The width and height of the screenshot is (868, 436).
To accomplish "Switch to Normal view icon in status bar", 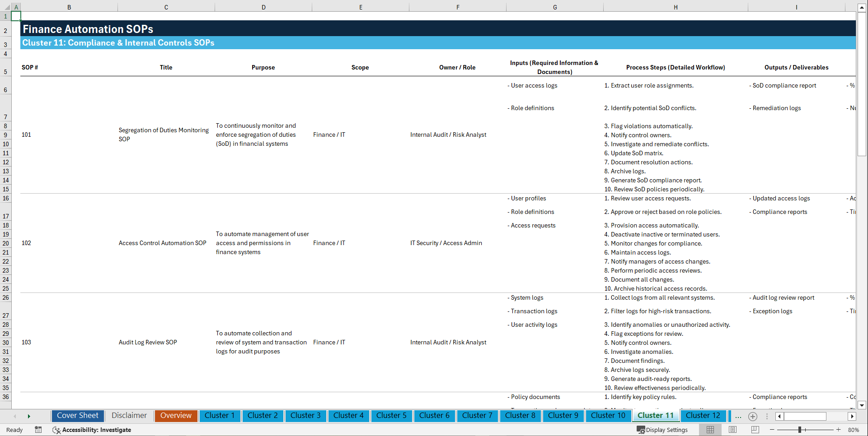I will (x=709, y=430).
